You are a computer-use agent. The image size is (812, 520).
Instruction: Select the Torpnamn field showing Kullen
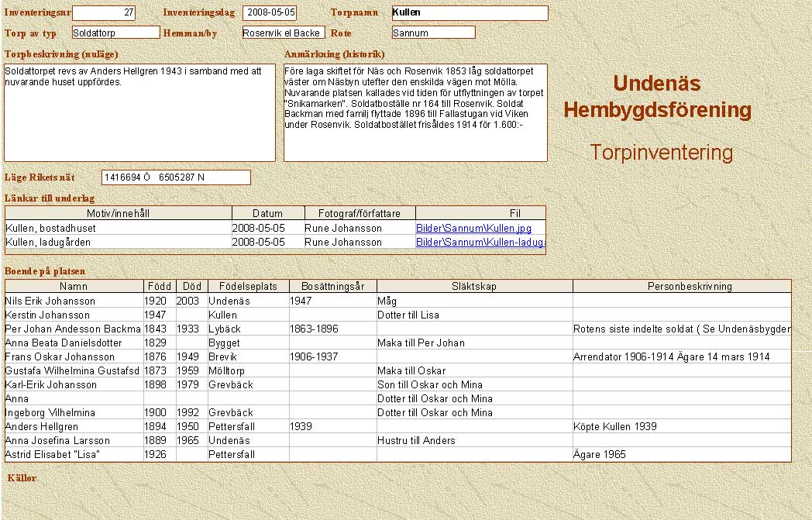470,13
